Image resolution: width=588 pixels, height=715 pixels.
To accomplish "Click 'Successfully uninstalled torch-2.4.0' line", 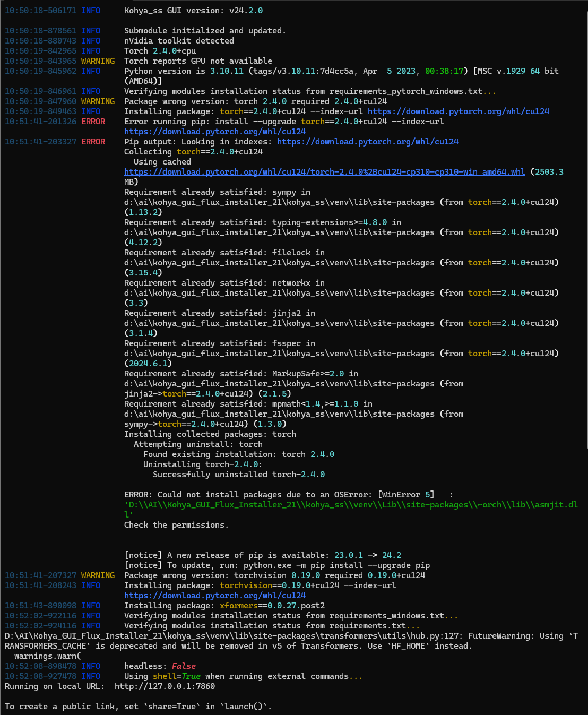I will (238, 475).
